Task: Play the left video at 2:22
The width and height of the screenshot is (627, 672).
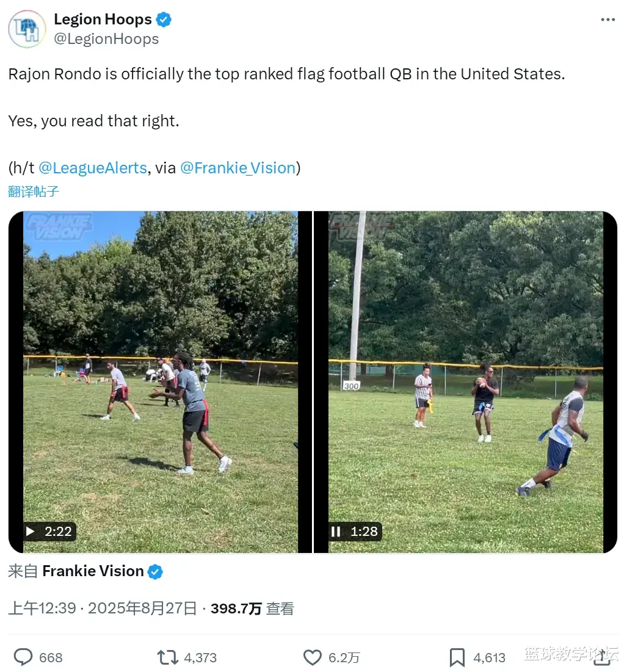Action: pyautogui.click(x=30, y=532)
